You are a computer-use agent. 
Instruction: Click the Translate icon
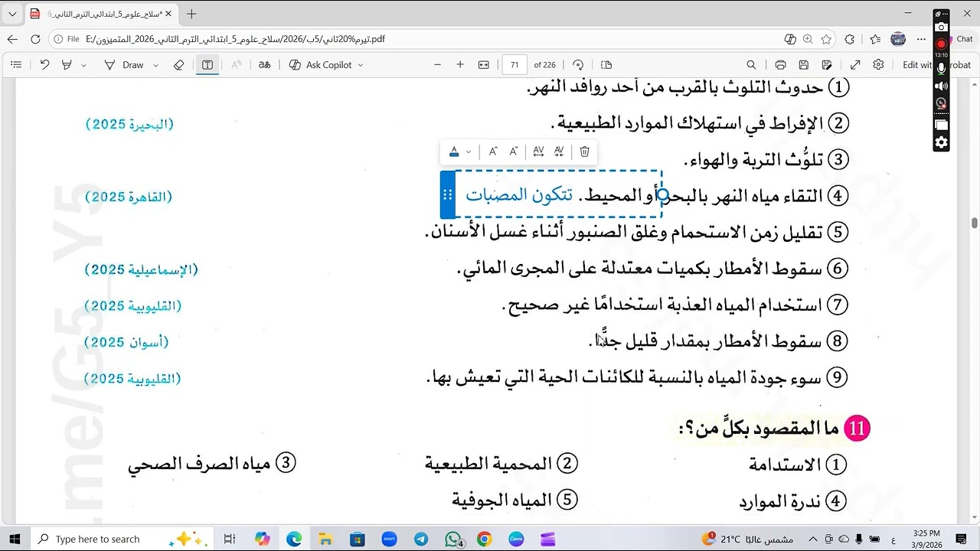point(264,65)
